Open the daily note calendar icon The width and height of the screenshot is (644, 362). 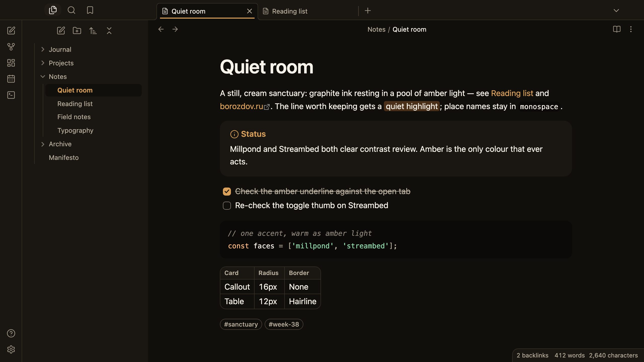tap(11, 79)
